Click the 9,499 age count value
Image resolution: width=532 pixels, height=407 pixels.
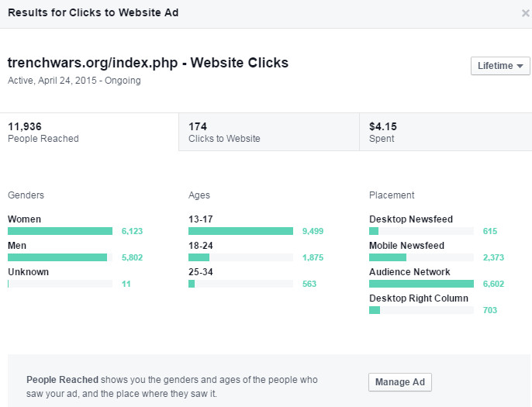(313, 231)
